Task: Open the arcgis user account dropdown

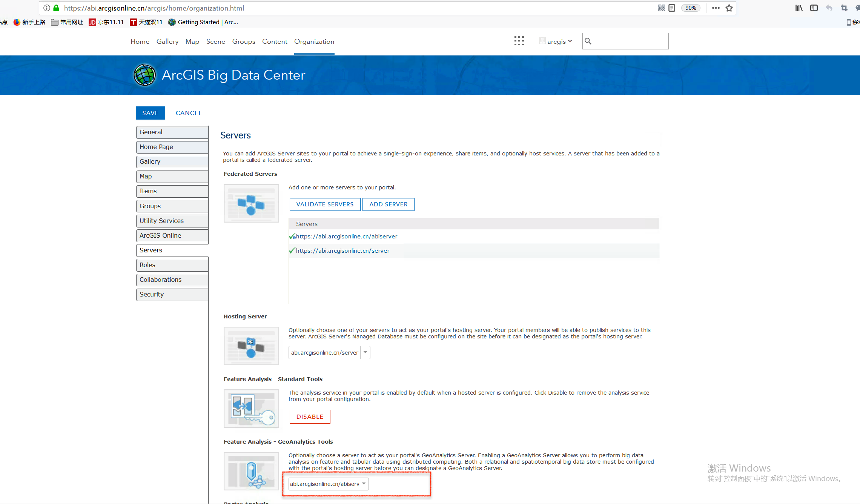Action: click(x=556, y=41)
